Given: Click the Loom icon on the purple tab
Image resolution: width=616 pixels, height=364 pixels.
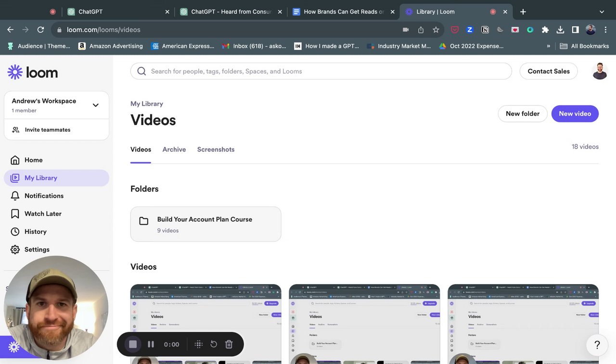Looking at the screenshot, I should pyautogui.click(x=13, y=347).
